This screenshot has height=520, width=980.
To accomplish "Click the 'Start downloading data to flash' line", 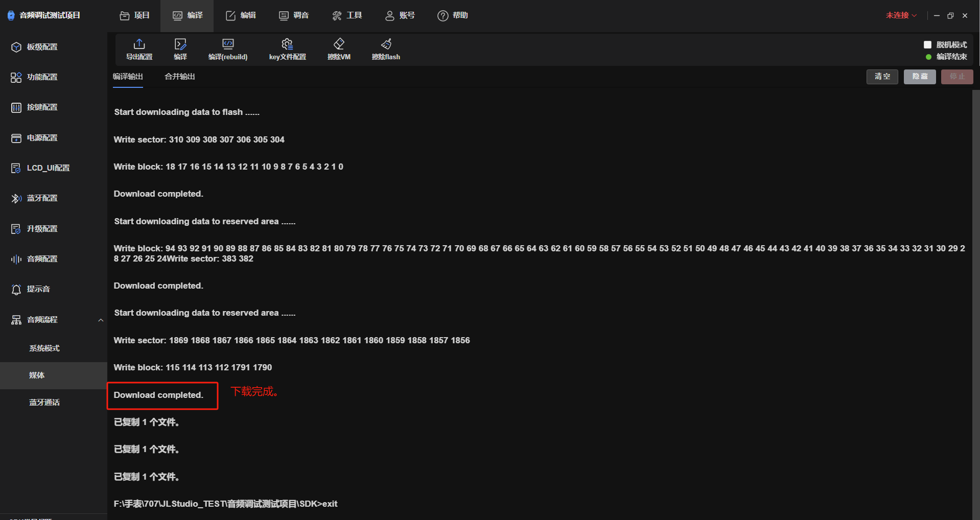I will pos(186,112).
